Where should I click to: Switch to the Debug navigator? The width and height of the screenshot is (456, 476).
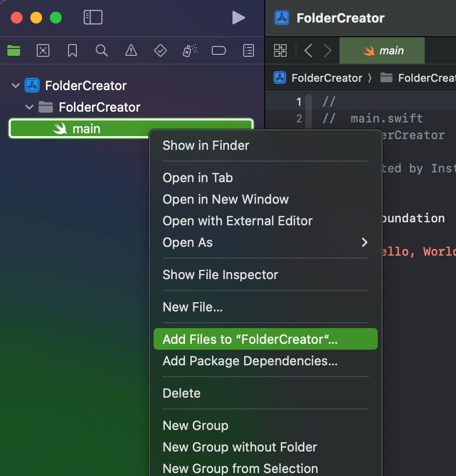(x=190, y=50)
